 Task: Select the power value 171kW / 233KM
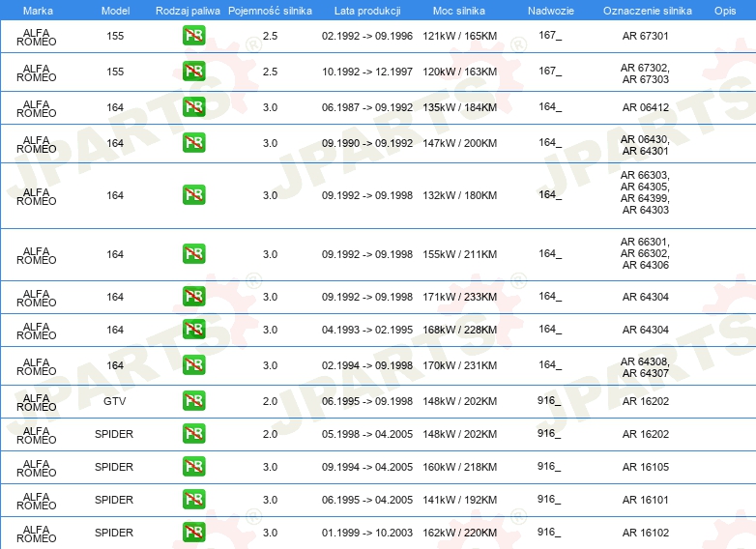[x=459, y=297]
